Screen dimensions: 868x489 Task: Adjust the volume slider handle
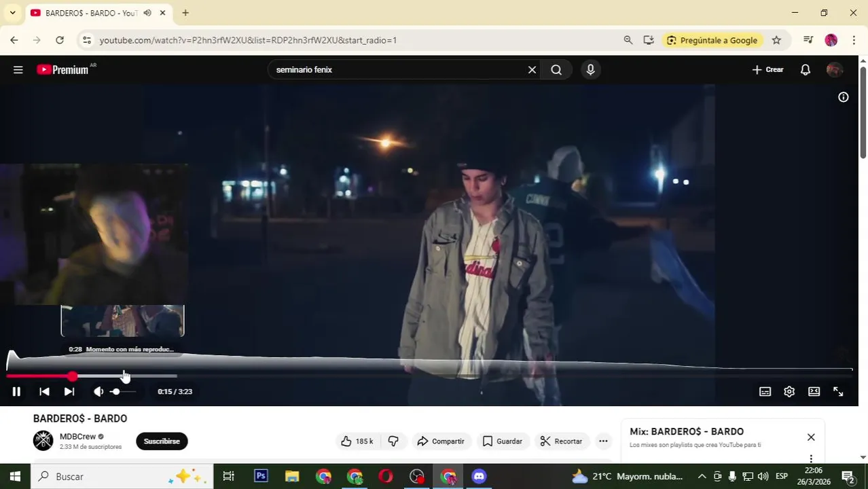click(115, 391)
